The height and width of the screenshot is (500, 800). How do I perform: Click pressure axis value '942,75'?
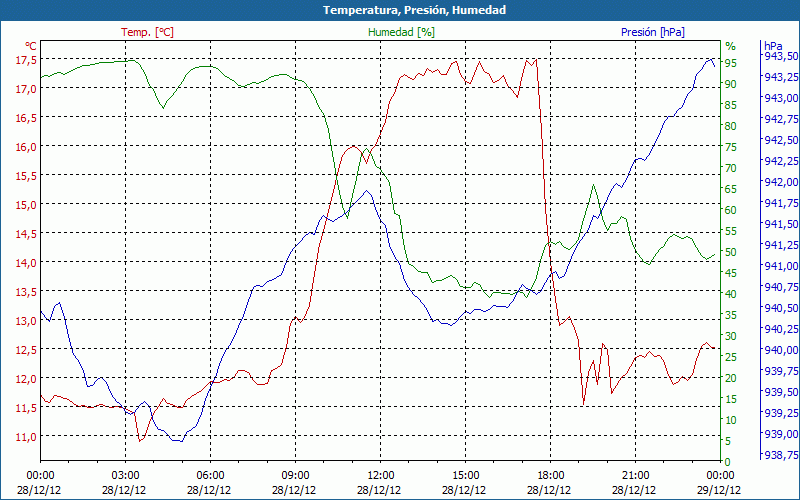[782, 118]
